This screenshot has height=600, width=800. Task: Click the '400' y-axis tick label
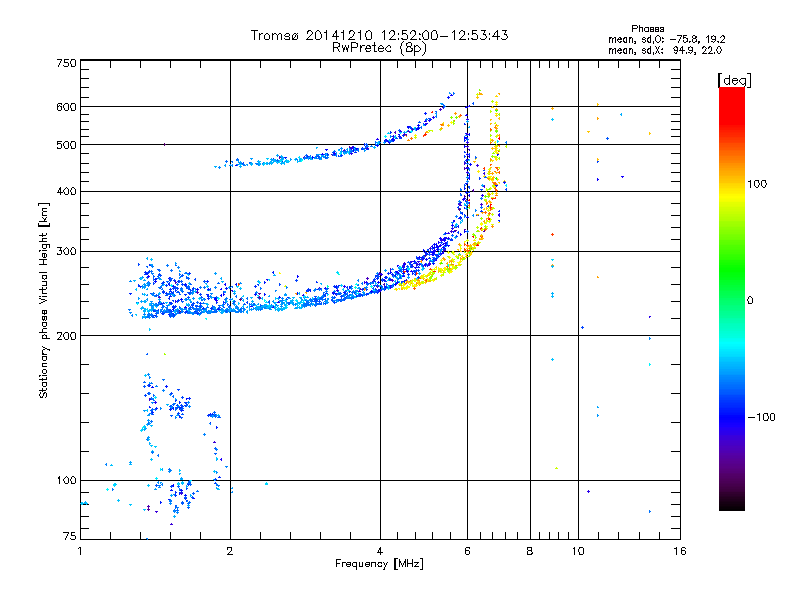(66, 191)
